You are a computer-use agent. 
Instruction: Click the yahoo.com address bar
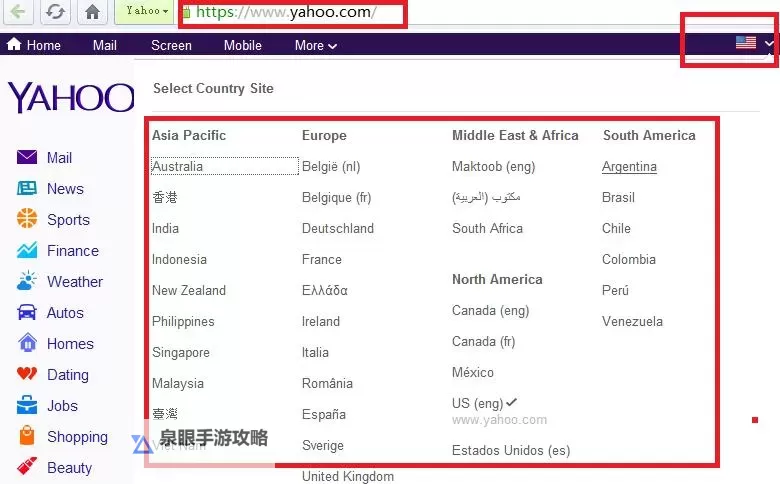point(293,12)
